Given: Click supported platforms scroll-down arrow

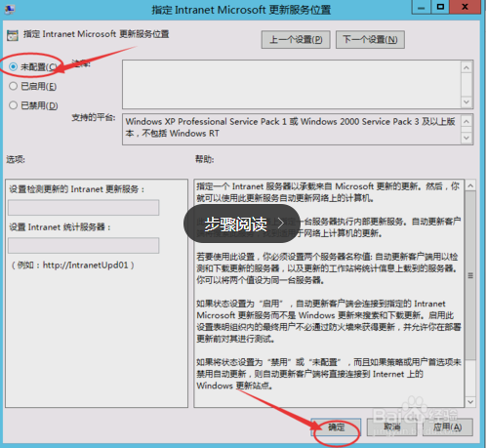Looking at the screenshot, I should tap(467, 138).
